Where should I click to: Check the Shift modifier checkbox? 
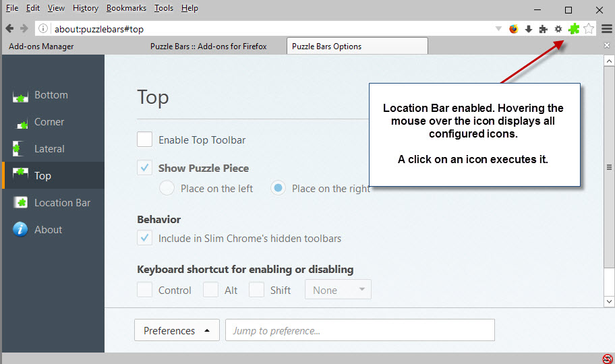point(256,290)
